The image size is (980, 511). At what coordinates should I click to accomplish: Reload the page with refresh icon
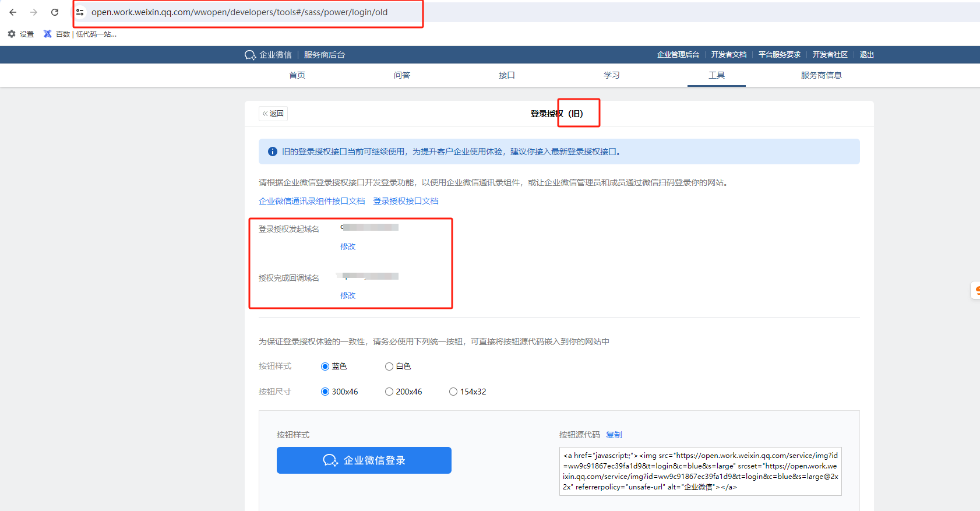pyautogui.click(x=55, y=12)
